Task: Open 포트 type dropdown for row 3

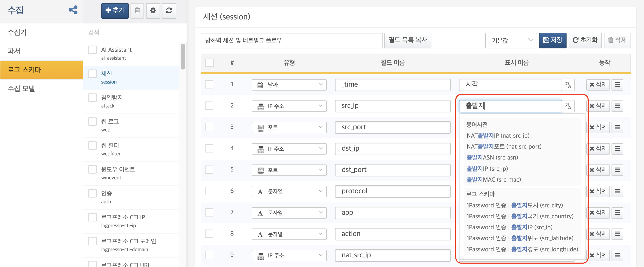Action: point(289,128)
